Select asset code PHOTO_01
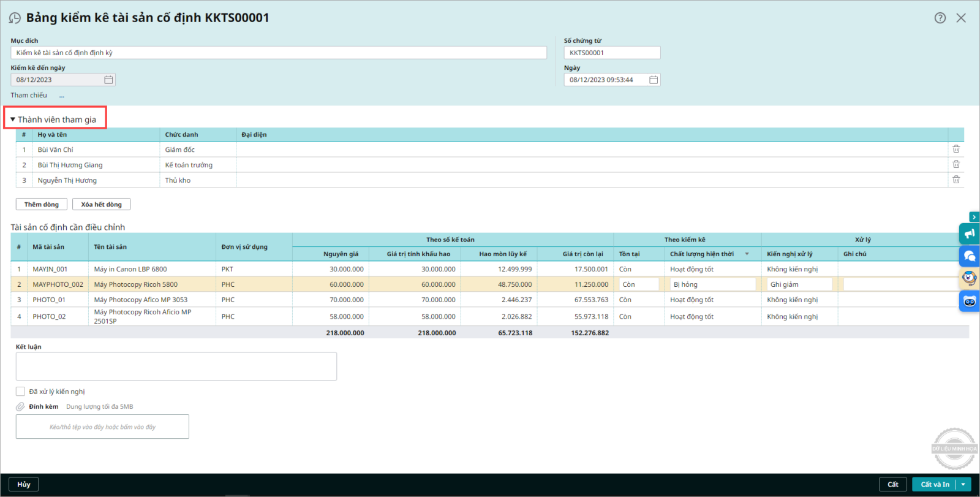This screenshot has height=497, width=980. (49, 300)
